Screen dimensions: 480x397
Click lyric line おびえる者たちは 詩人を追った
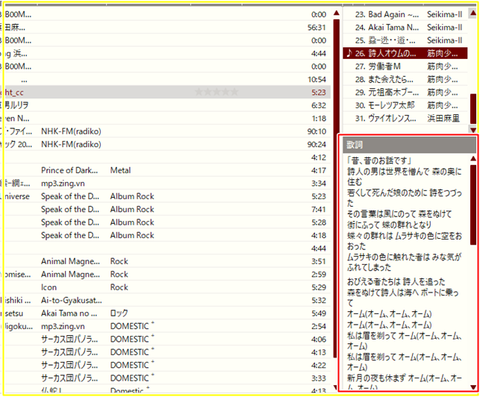396,282
